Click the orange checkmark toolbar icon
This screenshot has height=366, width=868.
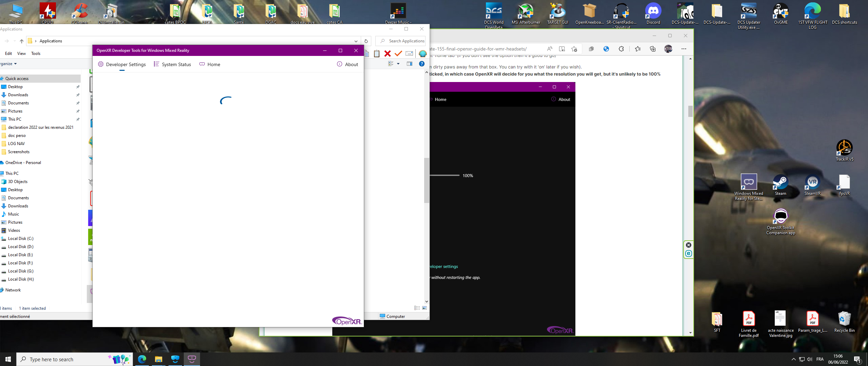(x=398, y=54)
